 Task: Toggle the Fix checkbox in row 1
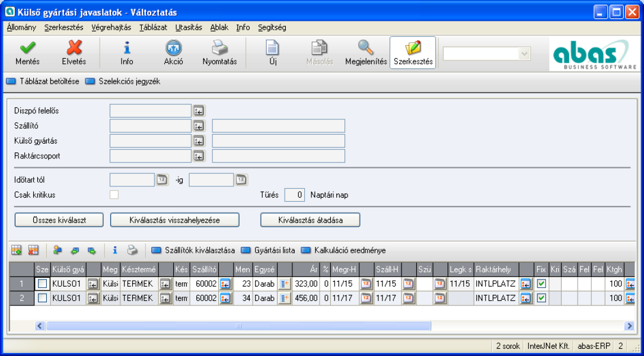(541, 284)
